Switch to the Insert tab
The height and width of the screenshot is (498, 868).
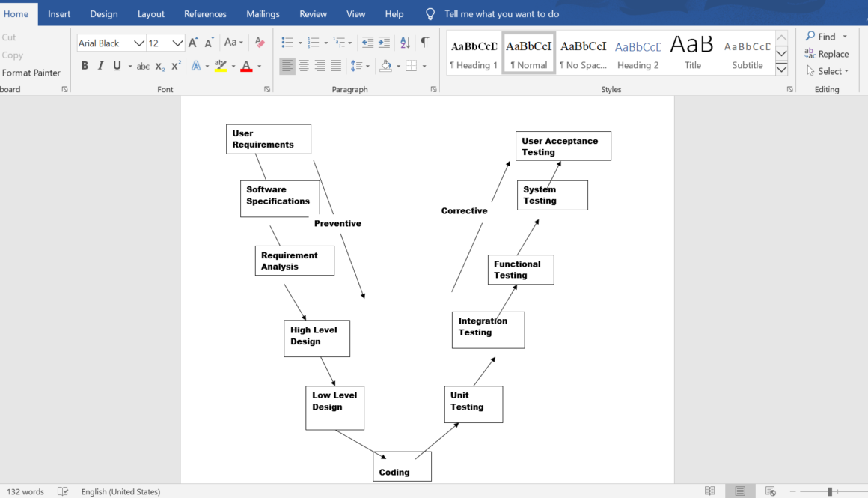coord(59,14)
